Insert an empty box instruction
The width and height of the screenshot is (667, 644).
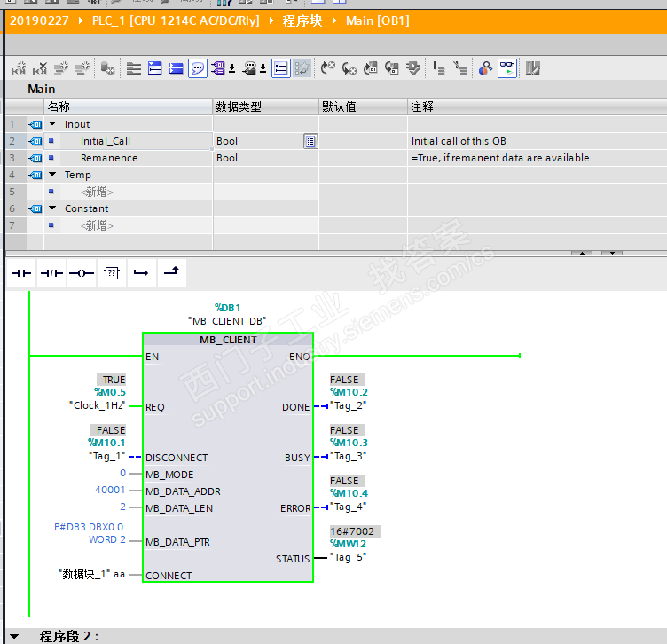pyautogui.click(x=111, y=273)
